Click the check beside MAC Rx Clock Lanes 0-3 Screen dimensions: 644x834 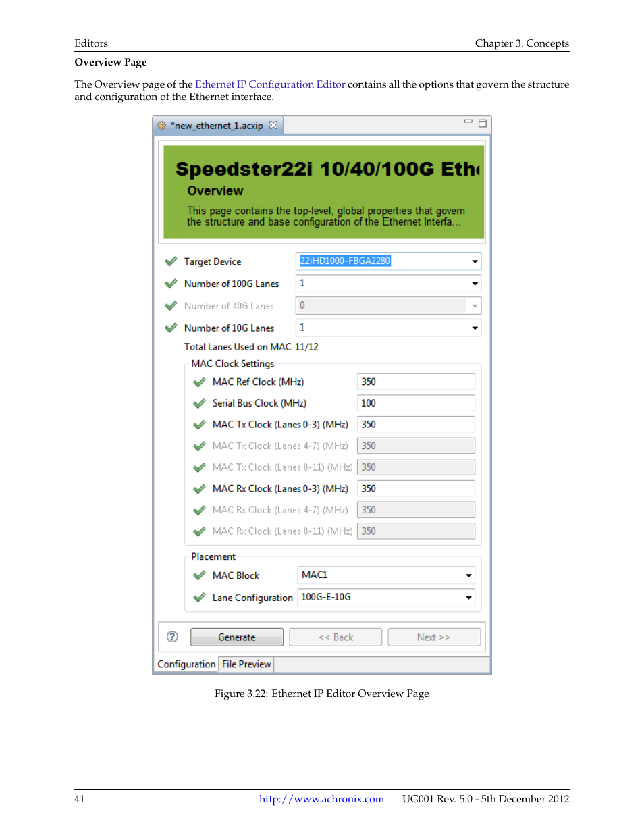coord(199,489)
